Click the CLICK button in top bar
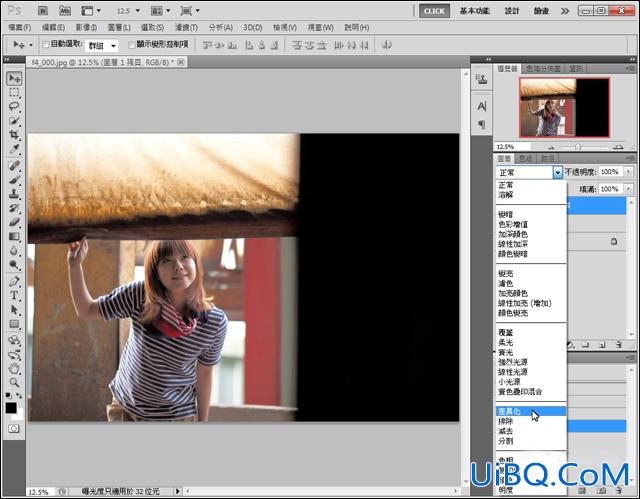Screen dimensions: 640x499 [x=434, y=11]
